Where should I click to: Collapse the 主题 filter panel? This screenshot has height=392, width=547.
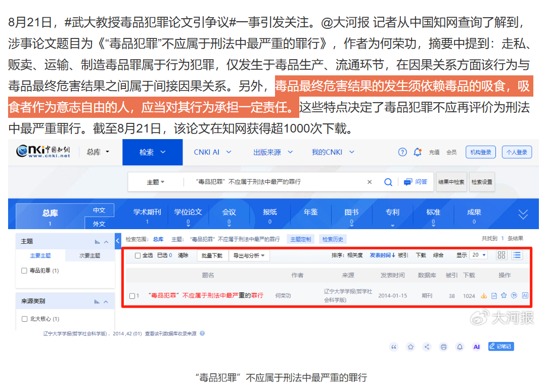click(106, 242)
